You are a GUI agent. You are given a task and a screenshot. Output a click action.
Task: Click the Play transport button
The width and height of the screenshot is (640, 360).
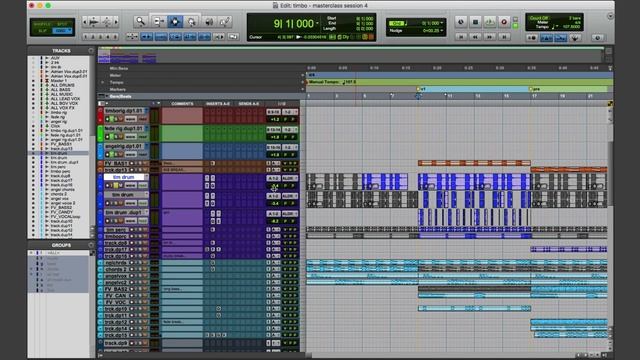click(489, 22)
